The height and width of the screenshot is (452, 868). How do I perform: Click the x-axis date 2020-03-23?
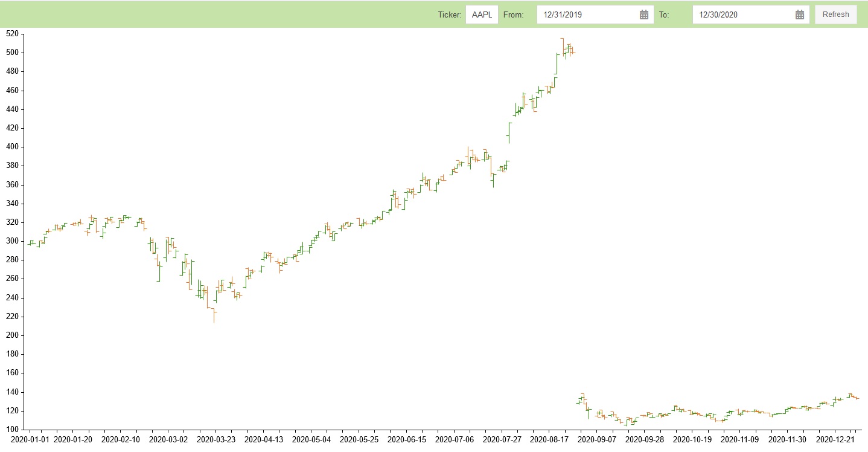[x=216, y=439]
